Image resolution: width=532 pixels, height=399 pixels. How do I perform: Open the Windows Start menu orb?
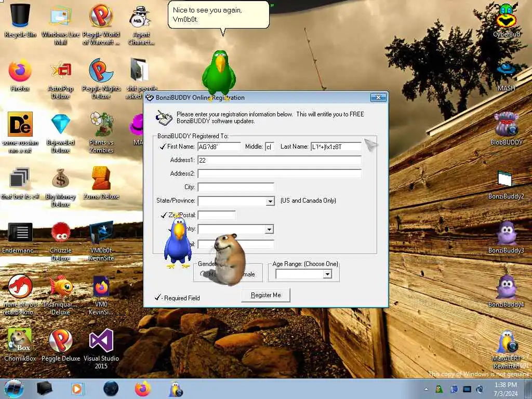tap(14, 389)
